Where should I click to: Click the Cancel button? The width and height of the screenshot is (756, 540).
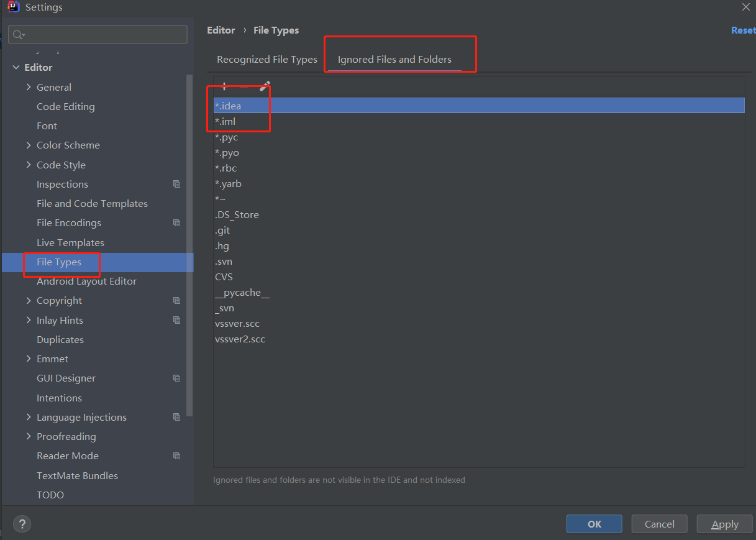click(x=660, y=524)
